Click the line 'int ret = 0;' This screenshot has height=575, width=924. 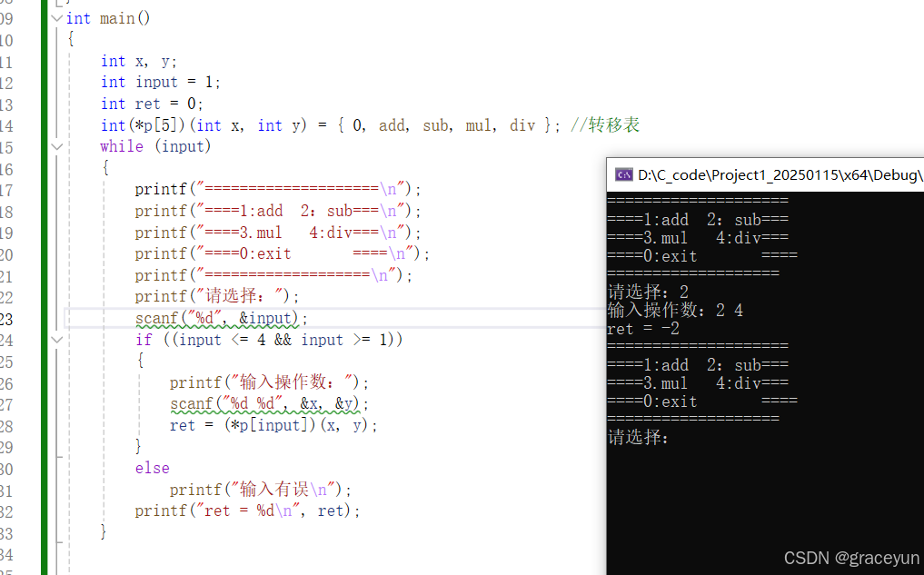coord(152,104)
